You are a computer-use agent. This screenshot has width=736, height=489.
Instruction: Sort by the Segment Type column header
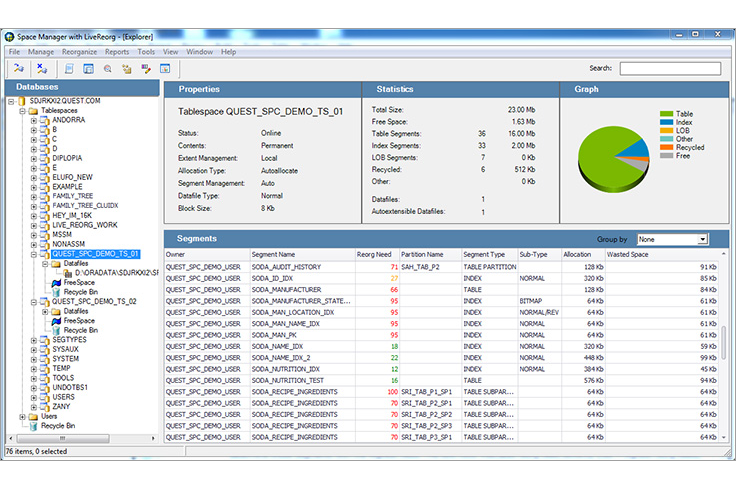(x=490, y=255)
